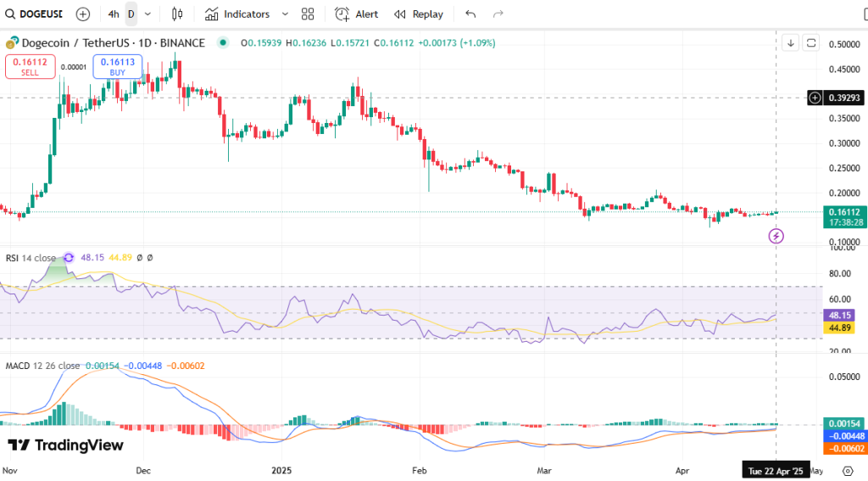Click the TradingView logo
Viewport: 868px width, 481px height.
click(x=65, y=445)
